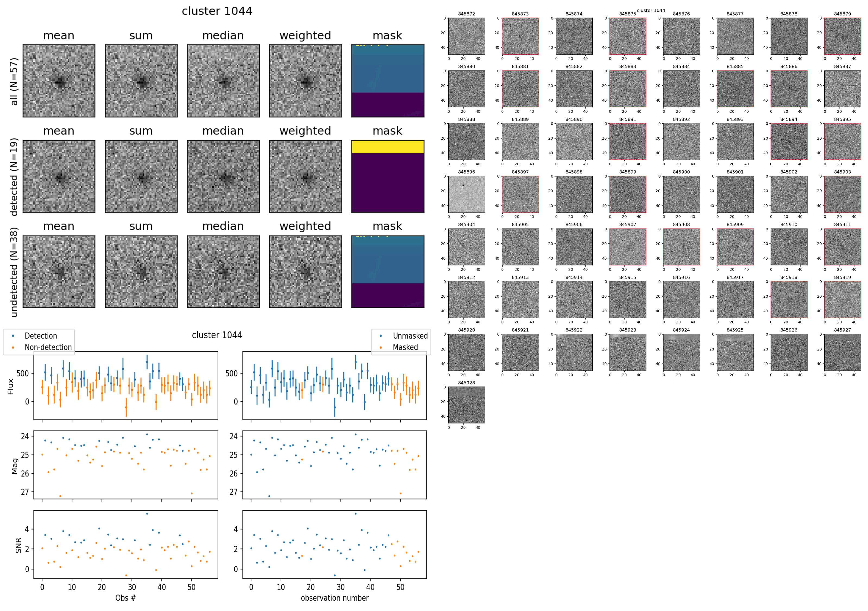This screenshot has height=611, width=868.
Task: Click the all-row median stacked image
Action: [x=224, y=81]
